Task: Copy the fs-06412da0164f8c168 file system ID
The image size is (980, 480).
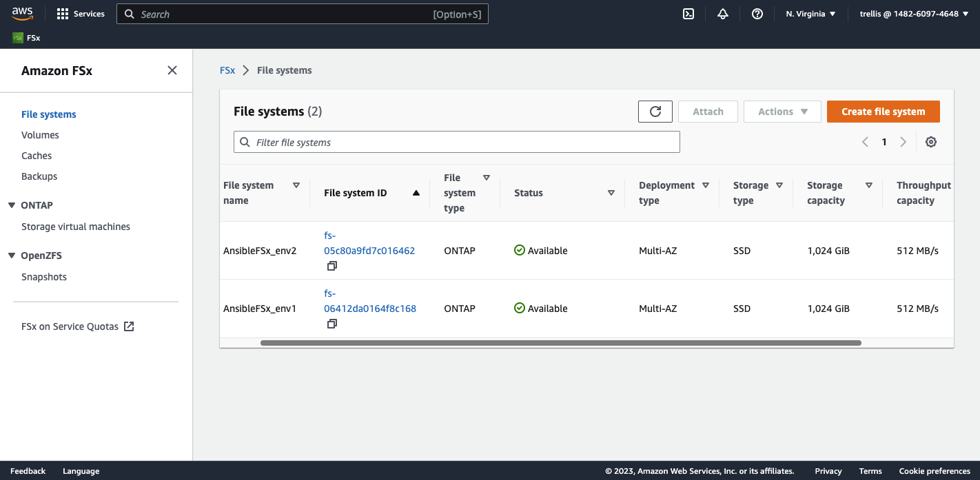Action: 331,324
